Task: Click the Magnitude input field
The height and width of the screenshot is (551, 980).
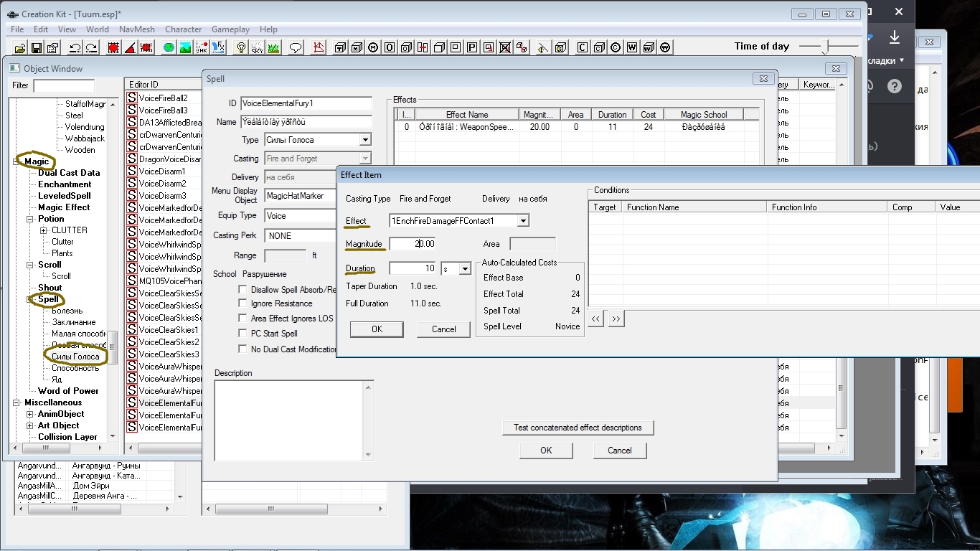Action: (412, 244)
